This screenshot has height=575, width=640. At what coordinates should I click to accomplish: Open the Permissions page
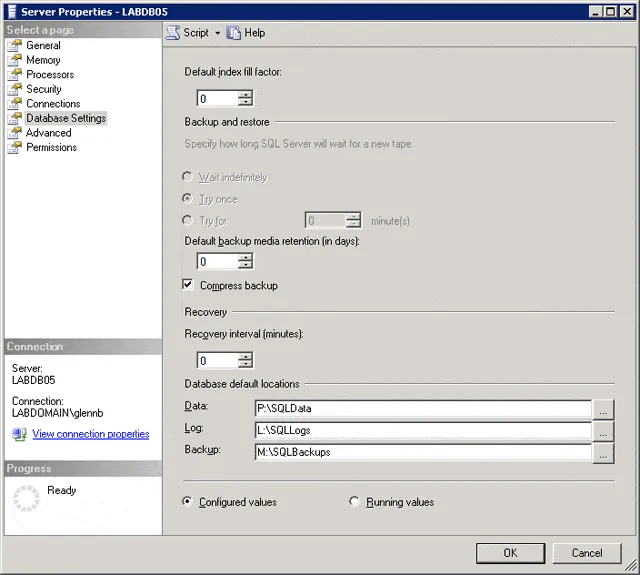(51, 147)
